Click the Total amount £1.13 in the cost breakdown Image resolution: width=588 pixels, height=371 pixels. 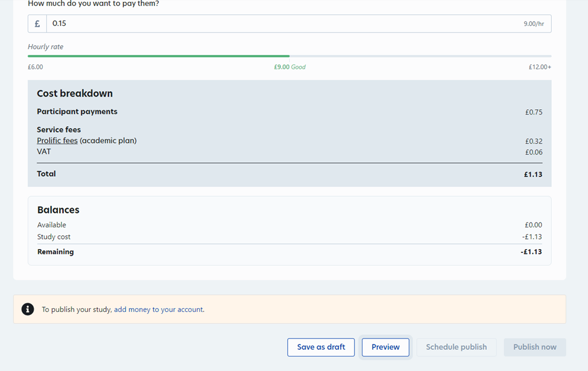click(x=533, y=174)
